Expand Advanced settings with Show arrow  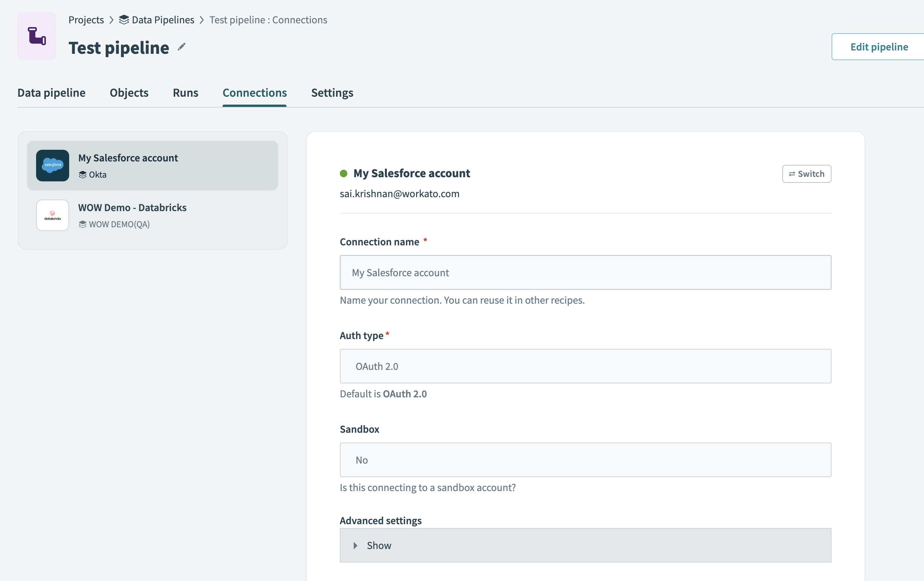[356, 545]
